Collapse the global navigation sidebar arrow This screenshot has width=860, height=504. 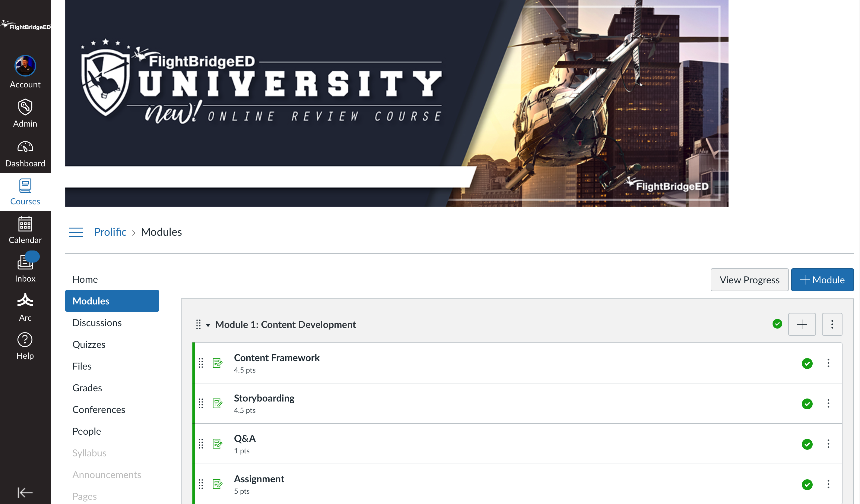coord(25,493)
